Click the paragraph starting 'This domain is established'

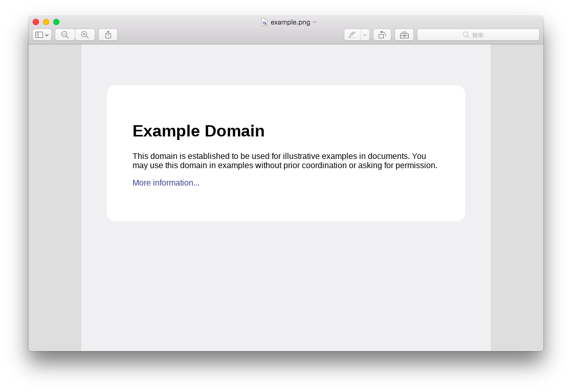(x=285, y=160)
